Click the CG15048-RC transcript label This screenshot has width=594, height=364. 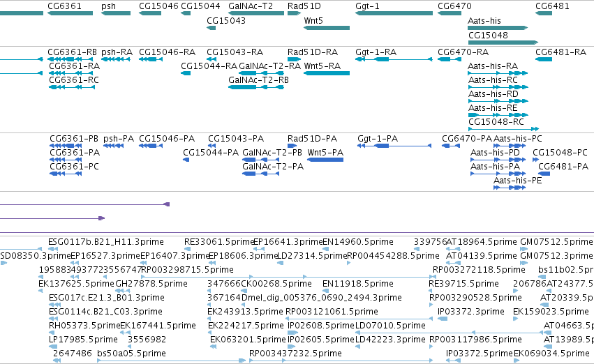pyautogui.click(x=496, y=122)
